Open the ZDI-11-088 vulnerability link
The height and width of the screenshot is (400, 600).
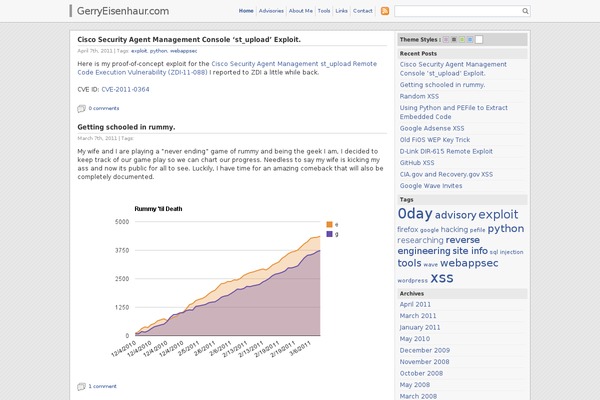click(x=227, y=68)
